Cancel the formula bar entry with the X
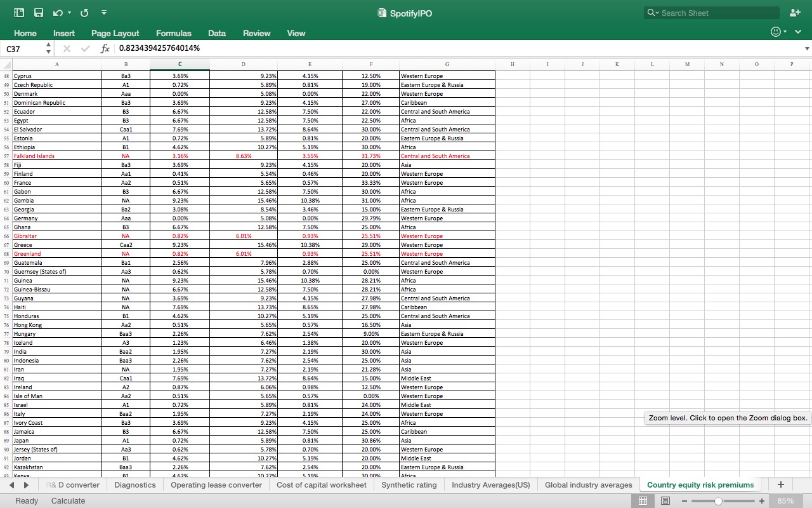Screen dimensions: 812x508 pyautogui.click(x=66, y=48)
